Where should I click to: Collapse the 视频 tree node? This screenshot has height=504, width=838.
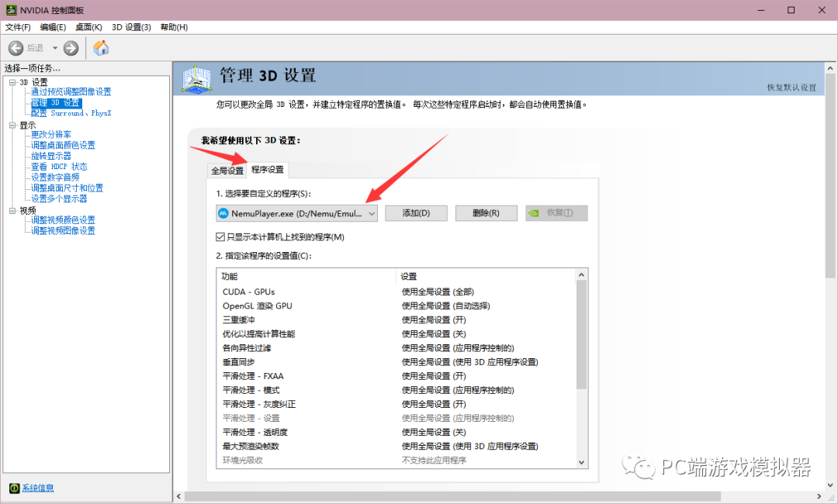[x=12, y=210]
